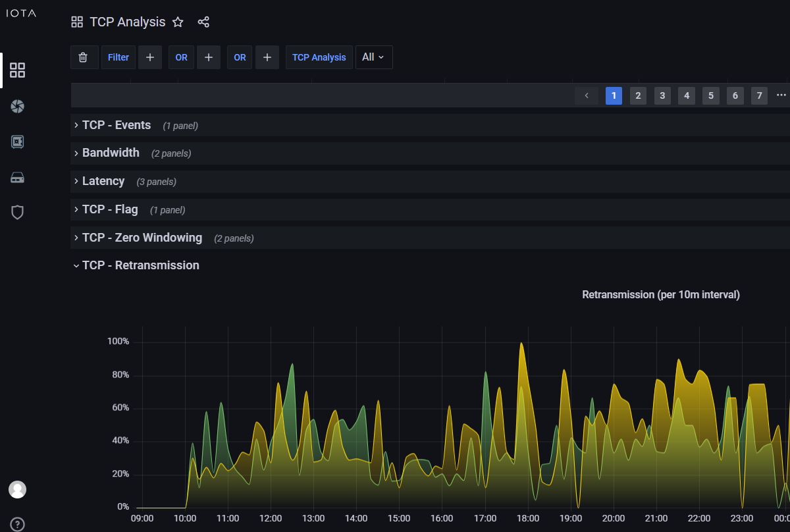Click the trash delete filter icon
790x532 pixels.
83,57
